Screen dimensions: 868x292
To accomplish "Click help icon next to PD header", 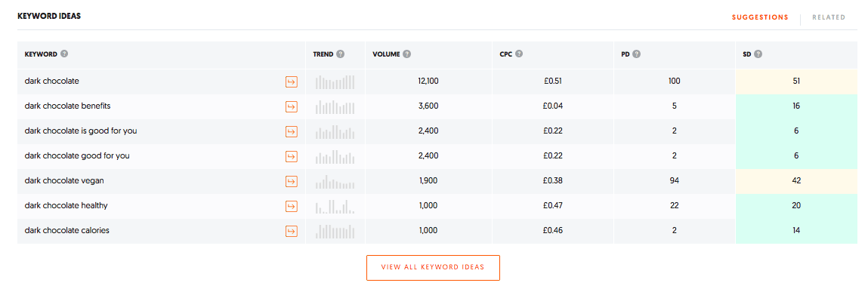I will (637, 54).
